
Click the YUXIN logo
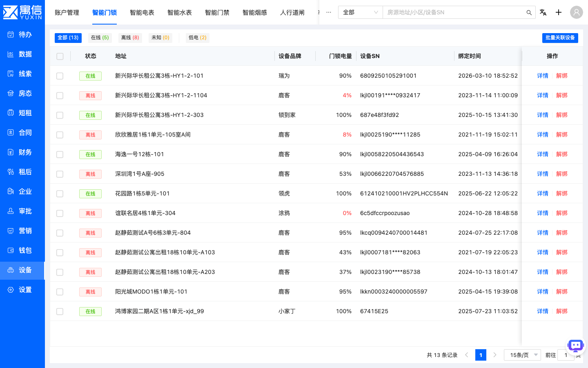pos(22,12)
